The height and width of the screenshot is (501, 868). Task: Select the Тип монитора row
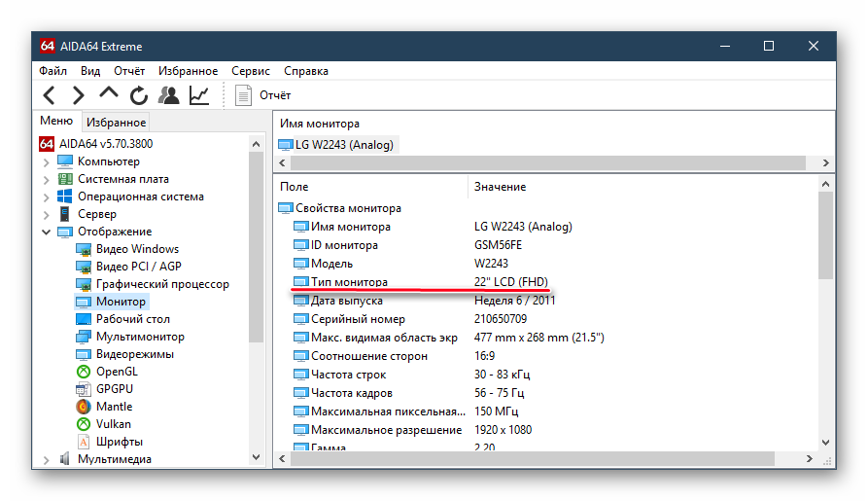tap(349, 282)
